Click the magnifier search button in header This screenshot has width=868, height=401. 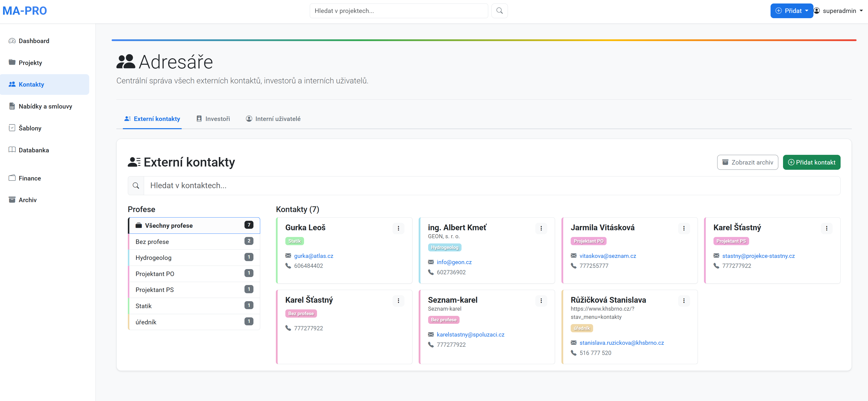(x=499, y=11)
